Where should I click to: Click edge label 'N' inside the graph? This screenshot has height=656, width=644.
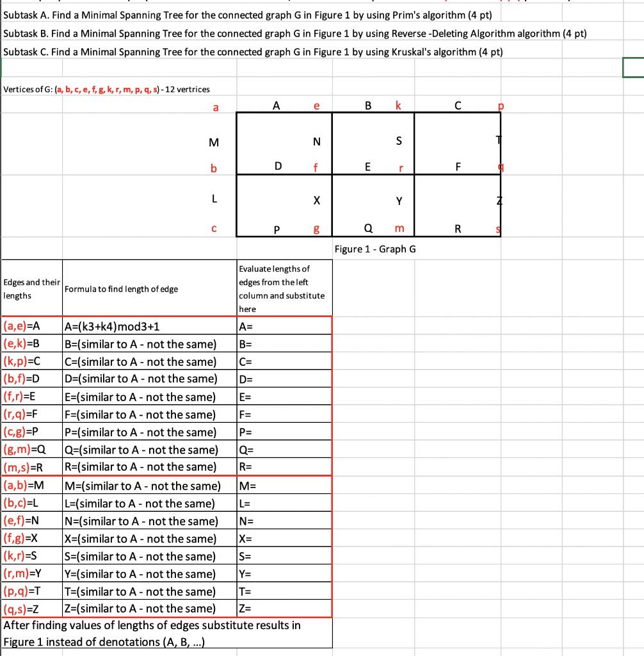coord(317,142)
